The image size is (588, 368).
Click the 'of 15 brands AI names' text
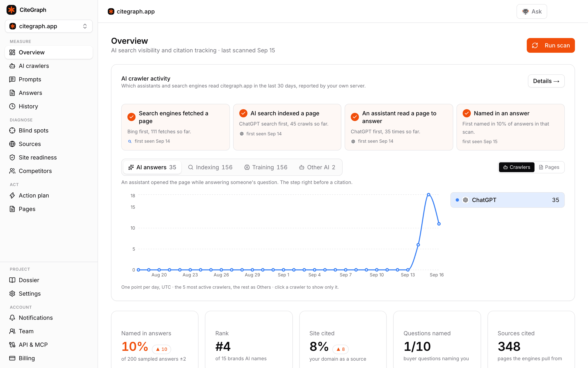click(241, 359)
